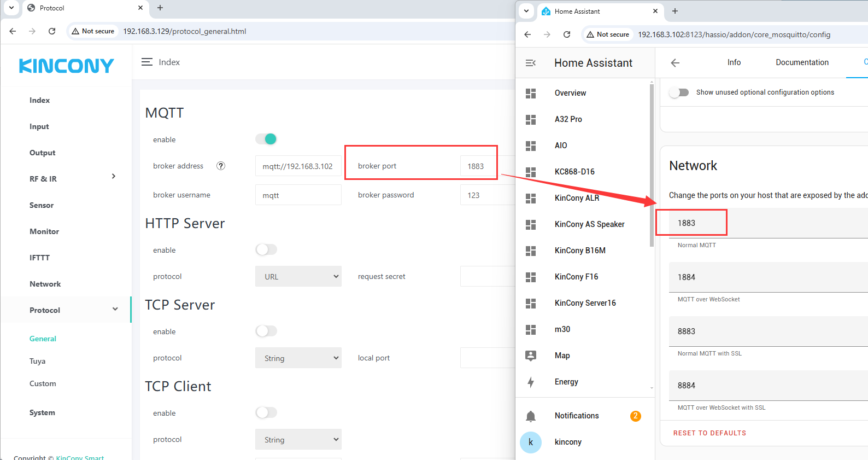Collapse the Home Assistant sidebar menu icon
868x460 pixels.
(x=530, y=63)
